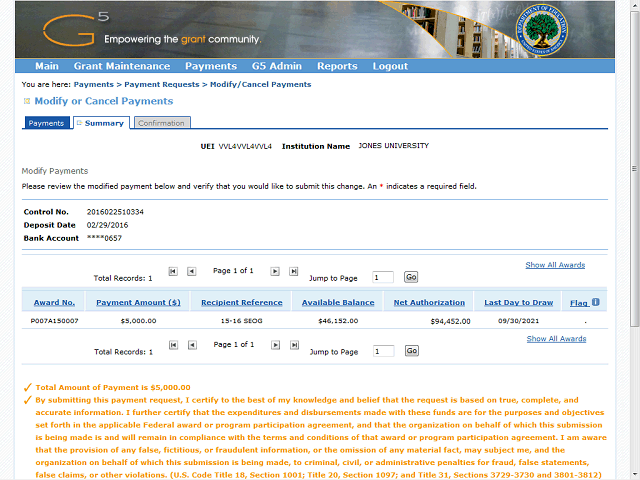Sort by Last Day to Draw column
This screenshot has height=480, width=640.
tap(518, 302)
